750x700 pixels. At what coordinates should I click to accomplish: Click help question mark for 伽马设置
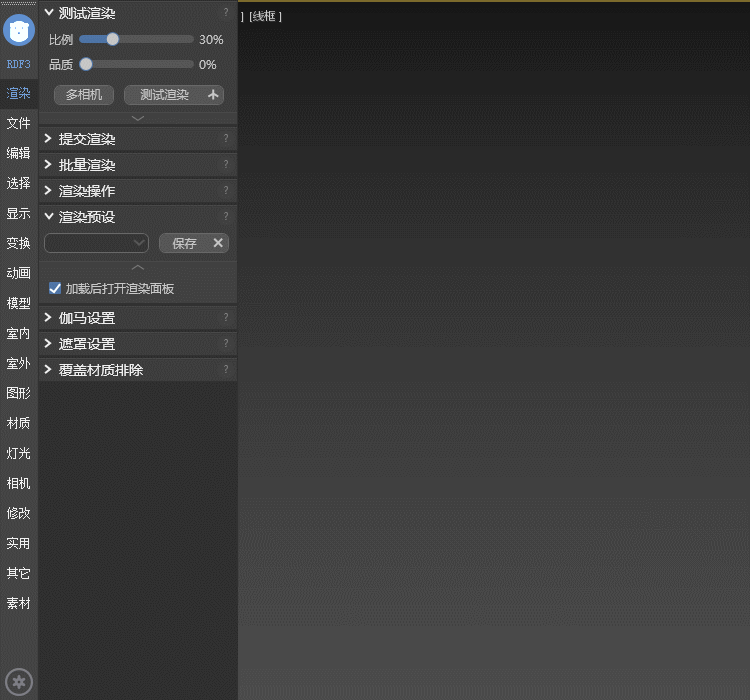[x=226, y=318]
